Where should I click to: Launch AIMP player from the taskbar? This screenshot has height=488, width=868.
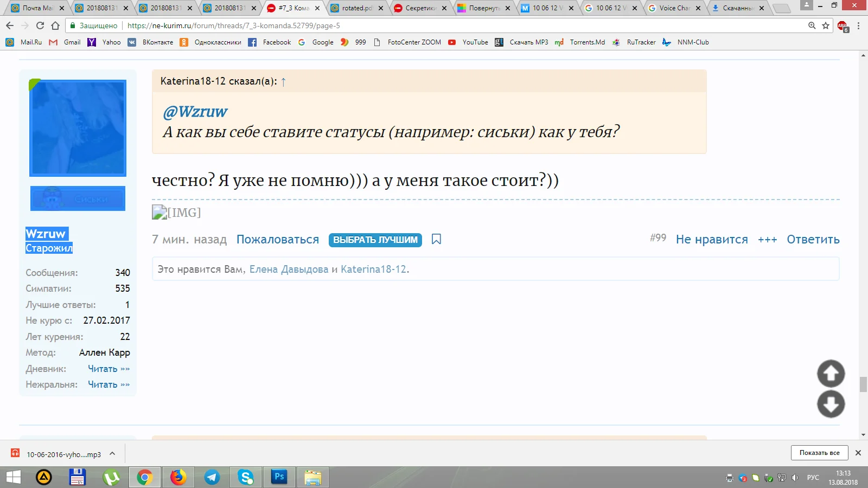point(44,477)
